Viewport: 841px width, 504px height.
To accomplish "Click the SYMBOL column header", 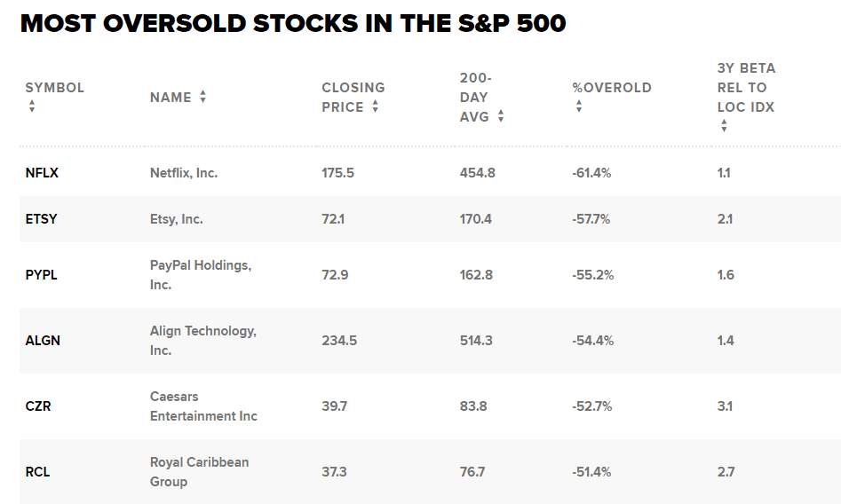I will [x=54, y=88].
